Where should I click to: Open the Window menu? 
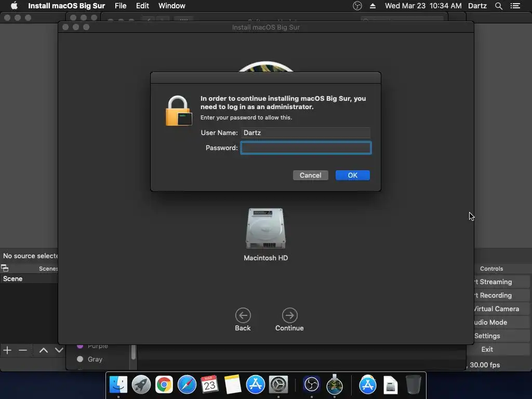click(x=171, y=6)
